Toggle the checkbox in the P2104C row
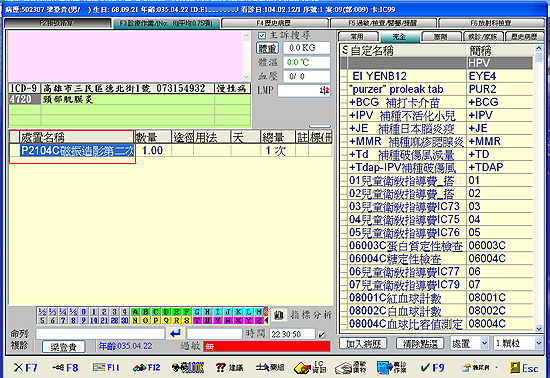This screenshot has height=378, width=550. pos(314,148)
